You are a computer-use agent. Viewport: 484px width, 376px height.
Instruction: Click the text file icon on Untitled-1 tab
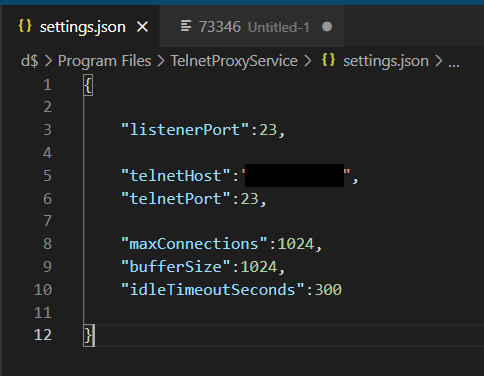coord(186,26)
